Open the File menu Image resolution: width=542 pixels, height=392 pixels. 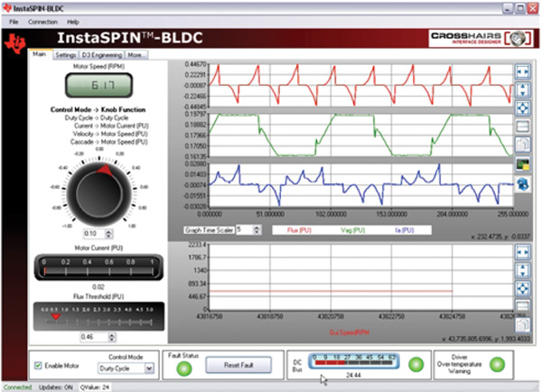14,21
